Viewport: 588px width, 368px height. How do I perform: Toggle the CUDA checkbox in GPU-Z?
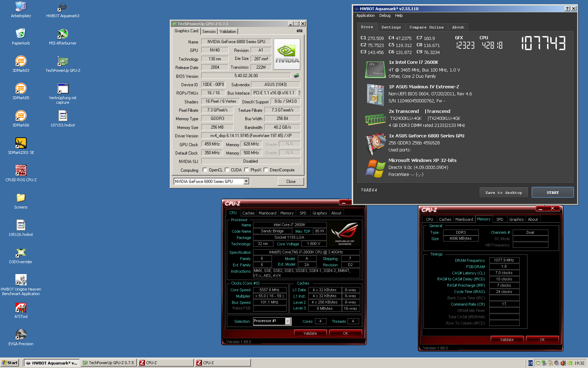227,170
